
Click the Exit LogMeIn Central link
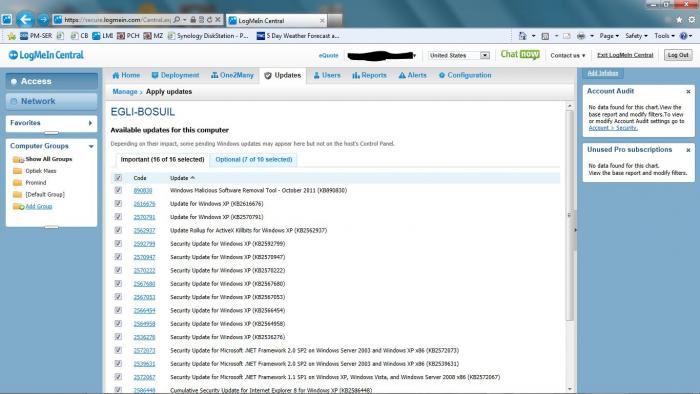(625, 55)
